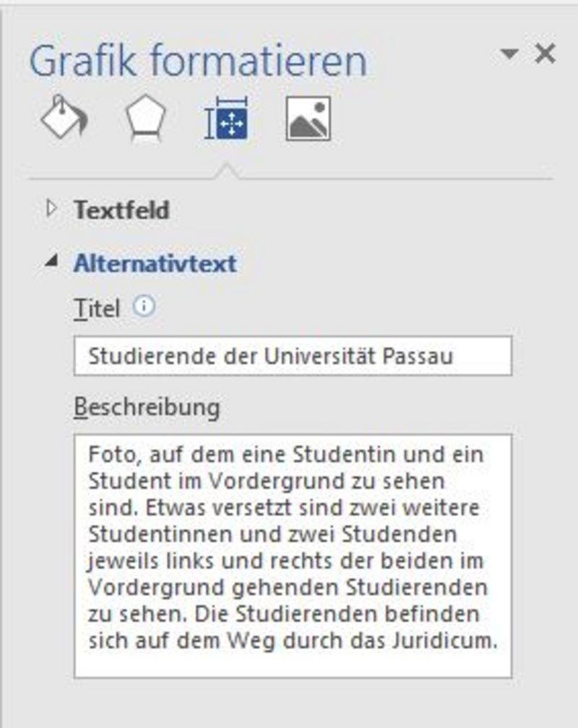Click the Textfeld section heading

click(122, 210)
